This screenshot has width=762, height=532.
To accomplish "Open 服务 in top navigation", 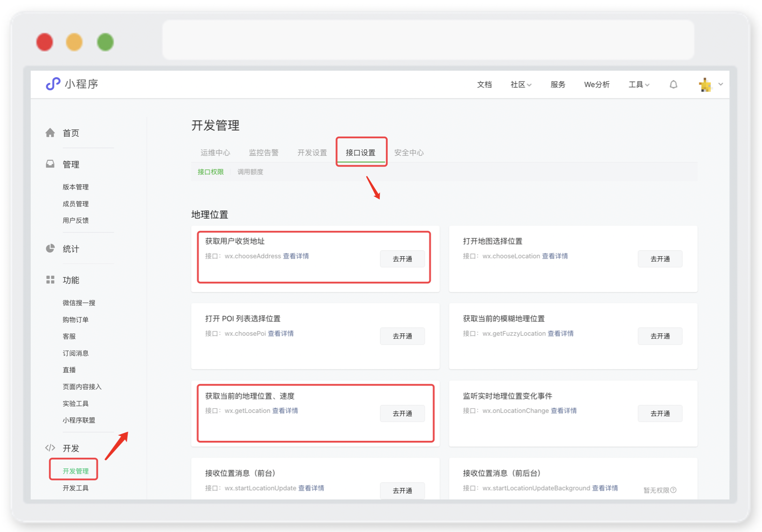I will click(x=558, y=85).
